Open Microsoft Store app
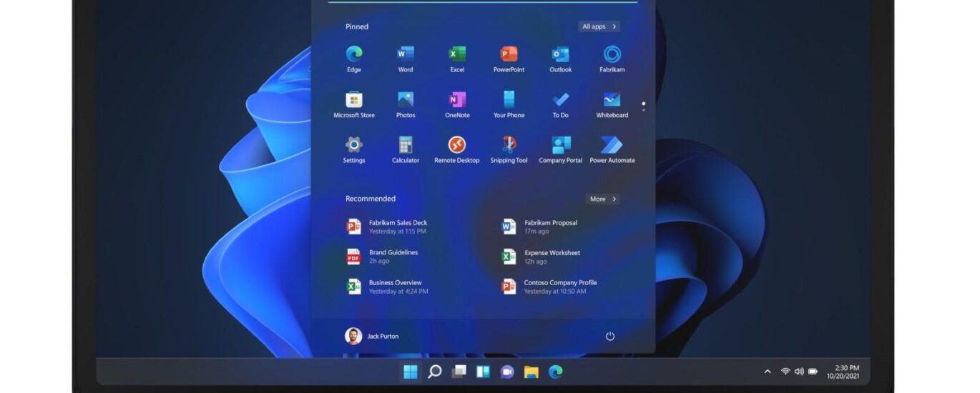The width and height of the screenshot is (980, 393). tap(354, 105)
